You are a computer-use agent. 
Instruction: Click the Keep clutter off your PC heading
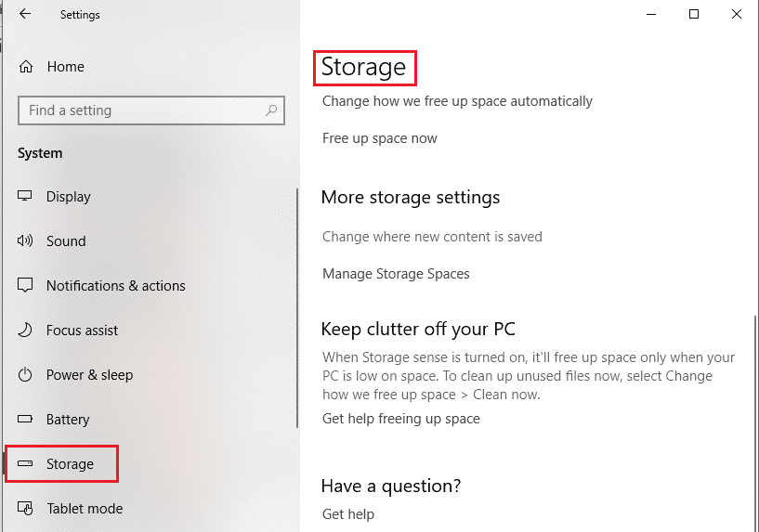point(418,329)
